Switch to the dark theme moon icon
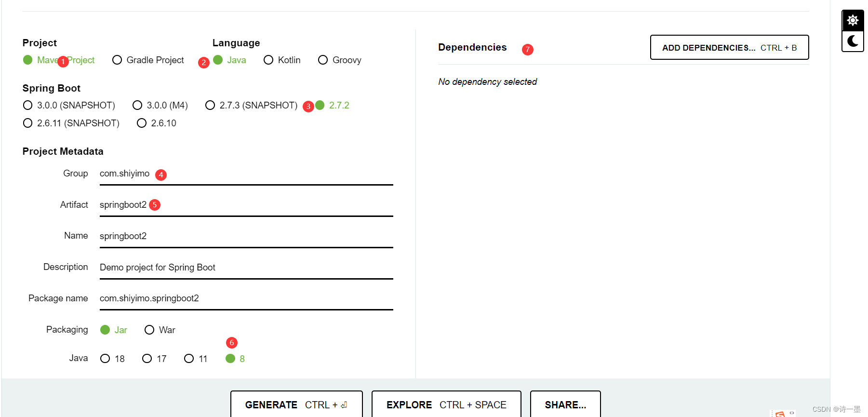The image size is (868, 417). point(853,41)
